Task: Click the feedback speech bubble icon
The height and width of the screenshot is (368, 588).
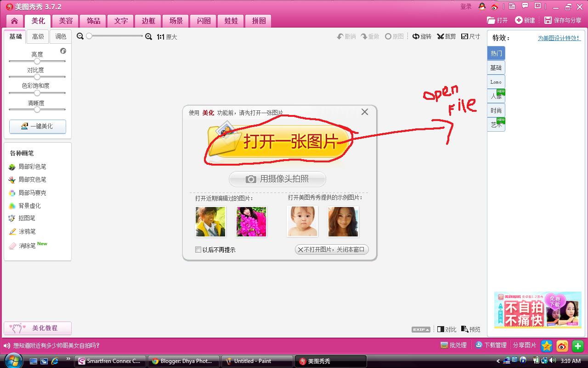Action: point(526,6)
